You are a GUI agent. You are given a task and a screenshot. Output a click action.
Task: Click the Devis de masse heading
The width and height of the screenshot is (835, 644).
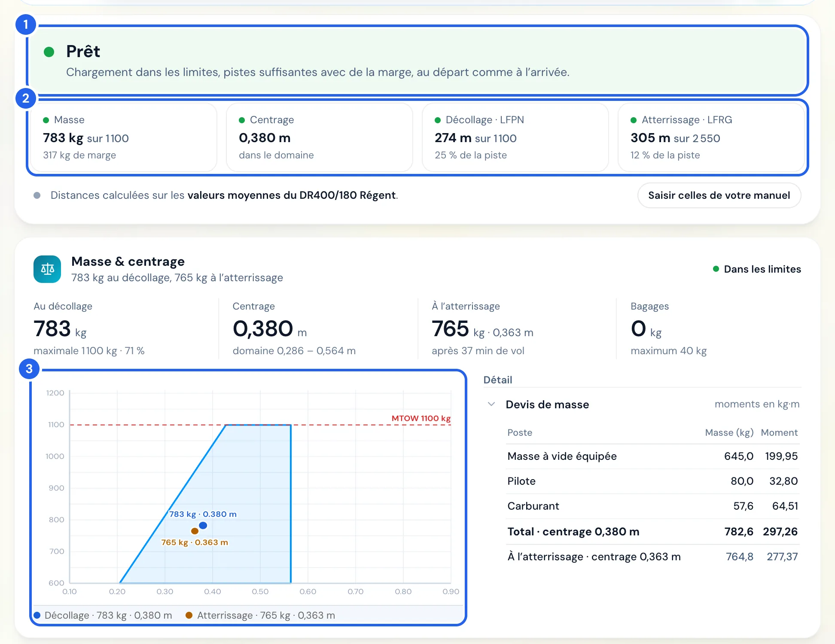[x=547, y=404]
